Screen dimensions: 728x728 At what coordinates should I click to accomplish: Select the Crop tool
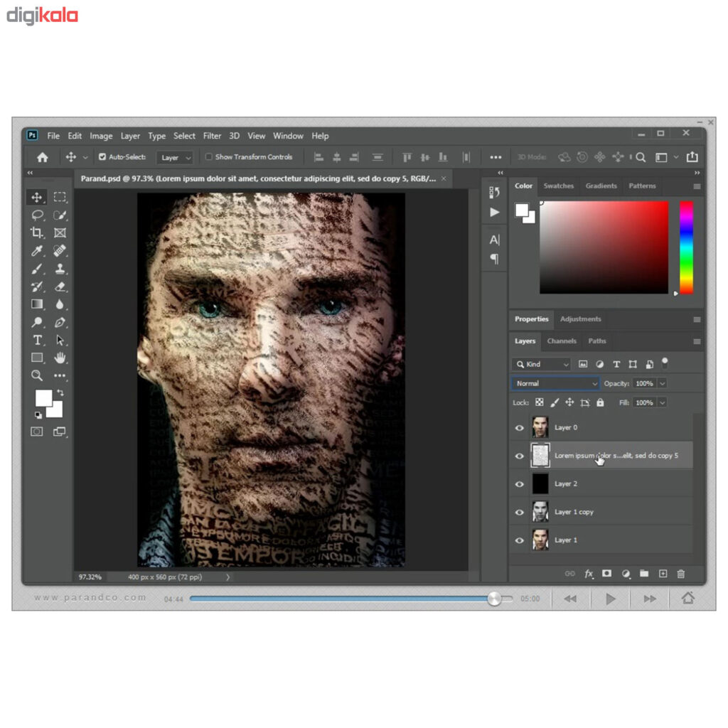point(37,232)
